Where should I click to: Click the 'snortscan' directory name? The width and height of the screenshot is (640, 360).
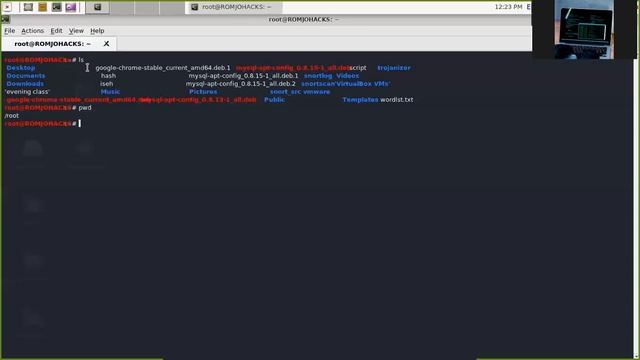pyautogui.click(x=318, y=84)
